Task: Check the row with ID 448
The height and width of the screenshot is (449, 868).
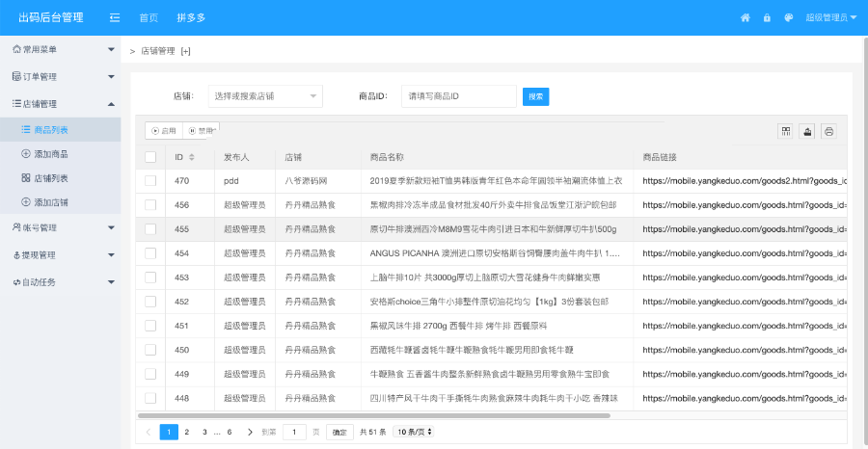Action: coord(150,398)
